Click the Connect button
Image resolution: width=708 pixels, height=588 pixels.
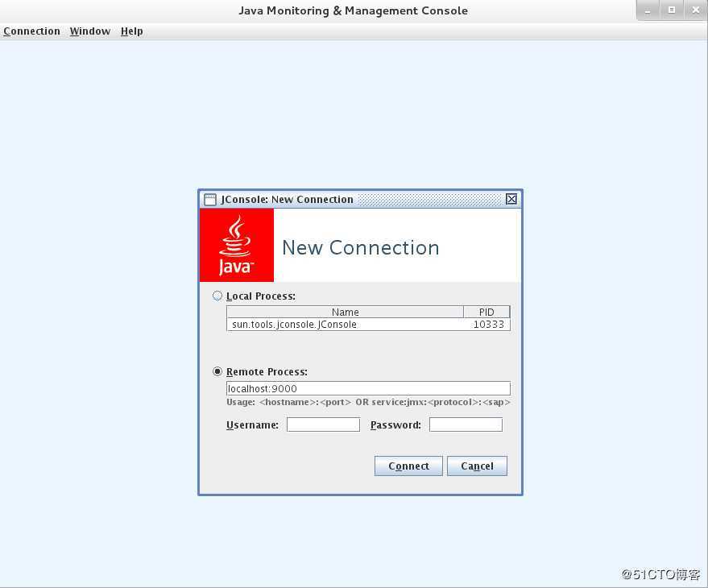click(x=408, y=466)
